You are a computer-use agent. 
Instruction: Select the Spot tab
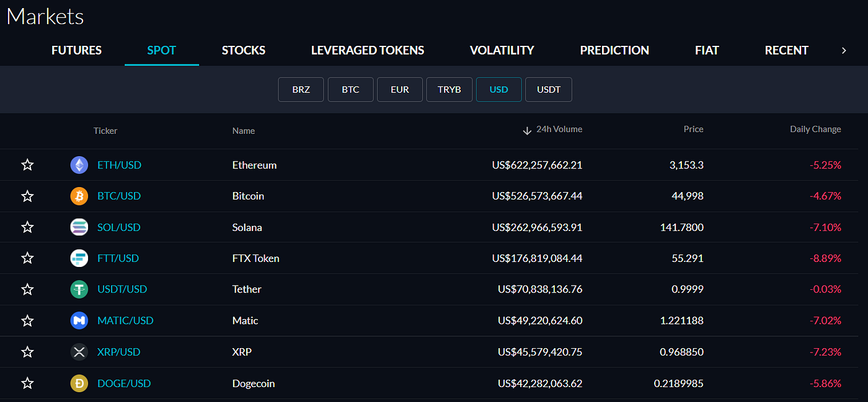[162, 50]
